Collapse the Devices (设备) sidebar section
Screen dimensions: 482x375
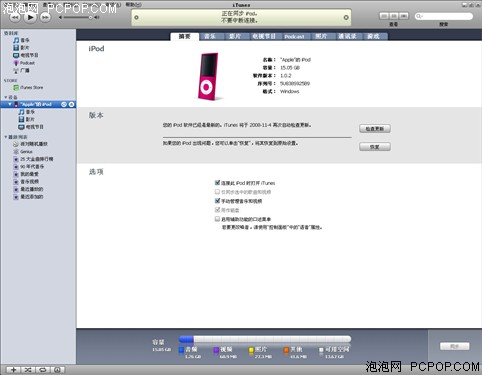(x=6, y=97)
